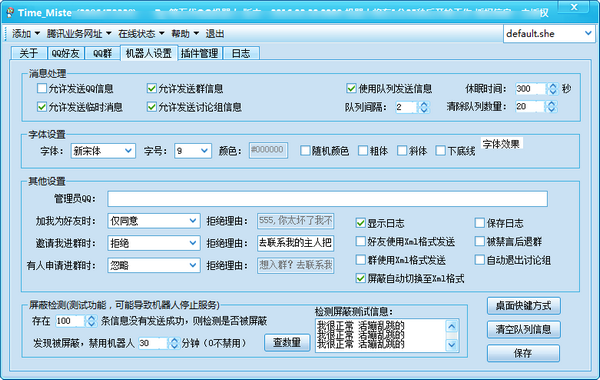The width and height of the screenshot is (600, 380).
Task: Increase 禁用机器人 minutes stepper
Action: coord(174,340)
